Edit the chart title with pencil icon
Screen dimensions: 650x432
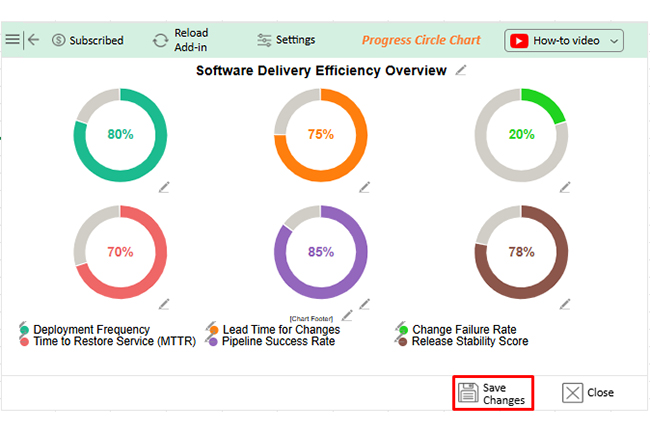click(x=461, y=70)
